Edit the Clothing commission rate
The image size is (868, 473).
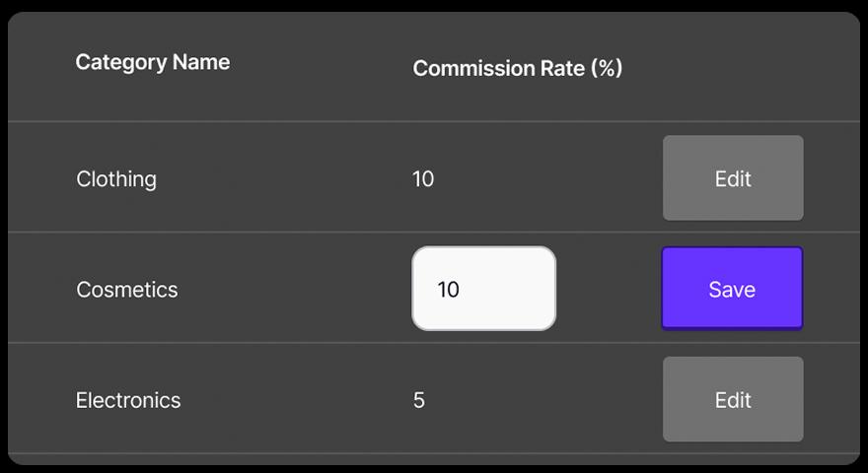tap(733, 178)
